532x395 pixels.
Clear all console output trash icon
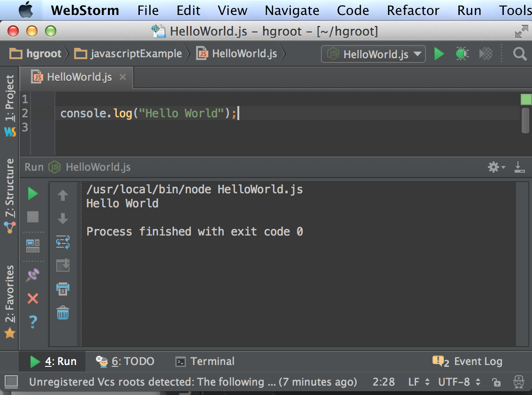pos(63,312)
